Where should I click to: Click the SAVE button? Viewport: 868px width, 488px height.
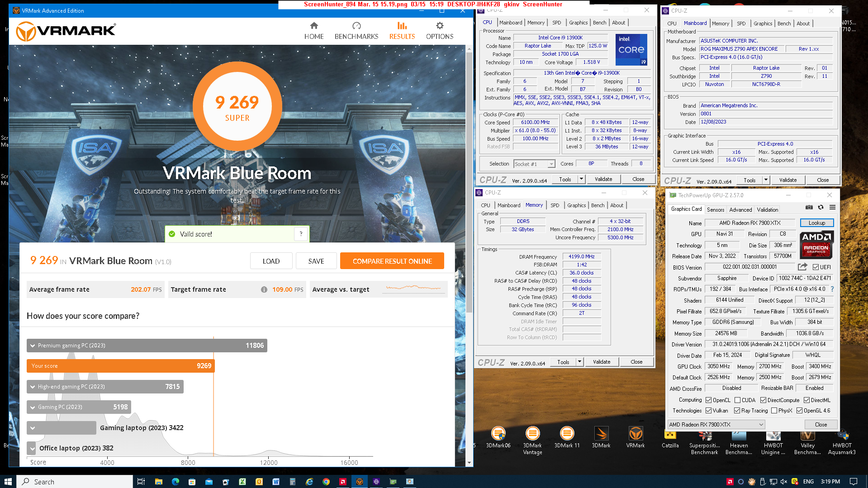coord(316,261)
